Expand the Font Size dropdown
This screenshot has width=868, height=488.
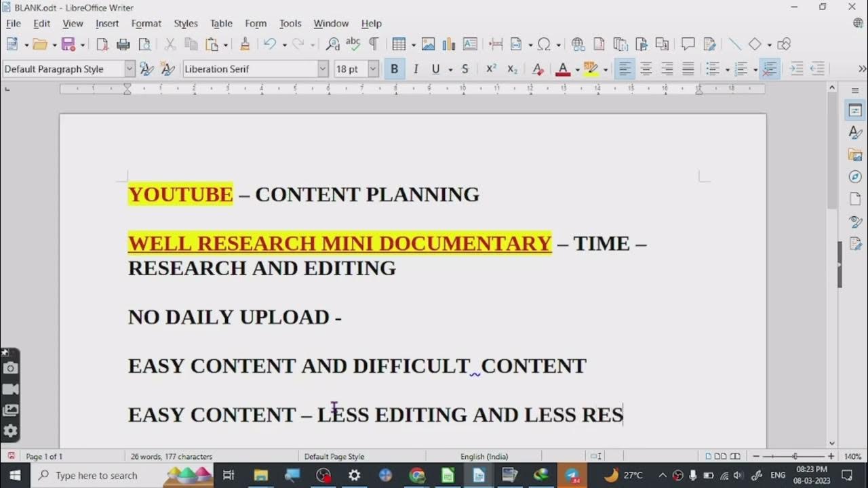[x=373, y=68]
